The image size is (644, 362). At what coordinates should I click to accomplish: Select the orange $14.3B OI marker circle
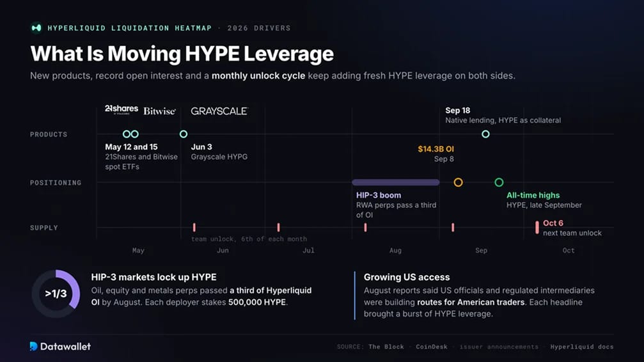(458, 182)
